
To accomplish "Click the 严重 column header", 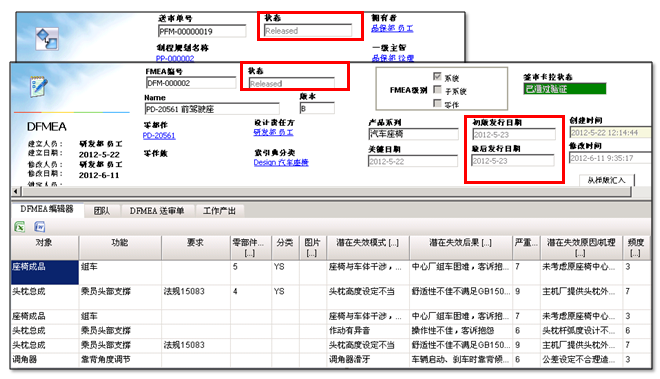I will click(x=526, y=247).
